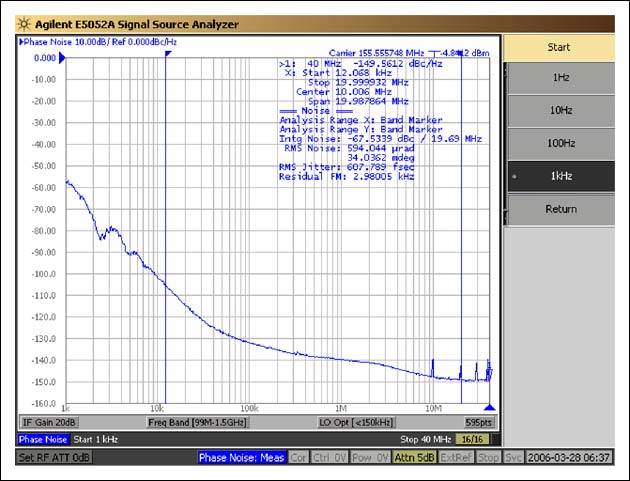
Task: Click the Set RF ATT 0dB field
Action: coord(55,457)
